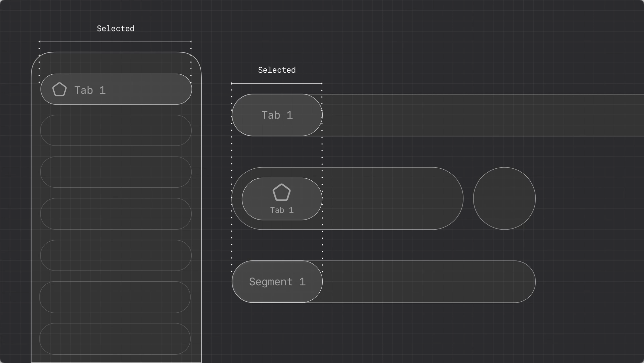This screenshot has width=644, height=363.
Task: Click the pentagon icon in sidebar Tab 1
Action: click(59, 89)
